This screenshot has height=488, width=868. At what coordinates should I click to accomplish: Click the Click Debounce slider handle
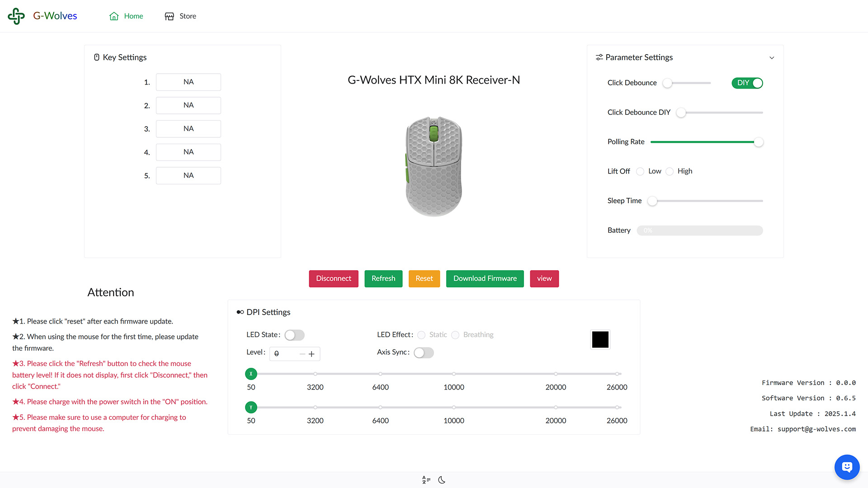pos(667,83)
